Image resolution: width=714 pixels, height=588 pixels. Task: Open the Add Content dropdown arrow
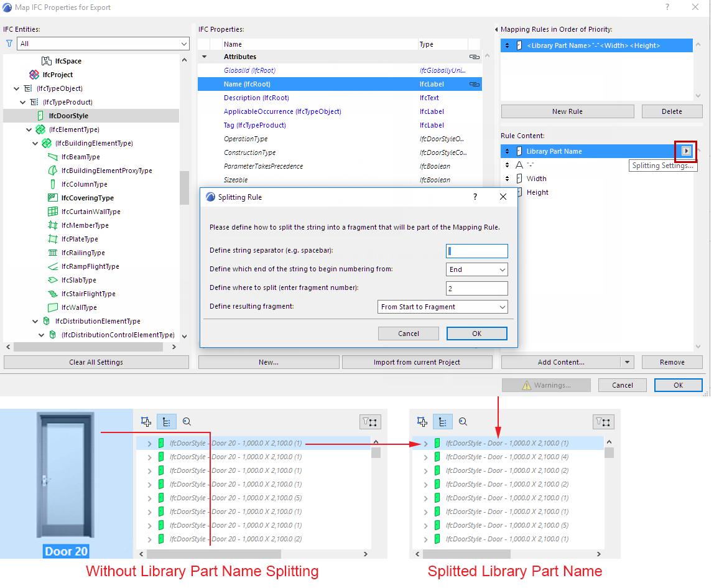pyautogui.click(x=627, y=362)
